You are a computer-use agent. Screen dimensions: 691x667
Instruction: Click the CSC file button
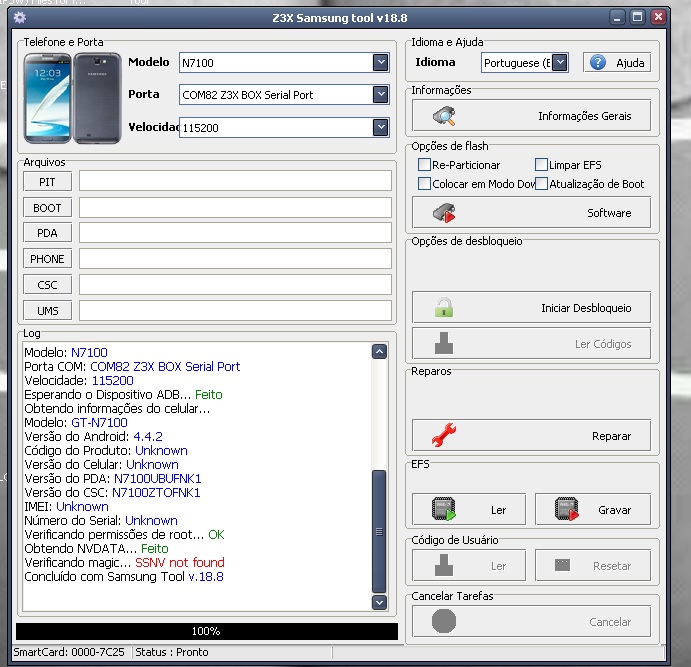(x=47, y=285)
